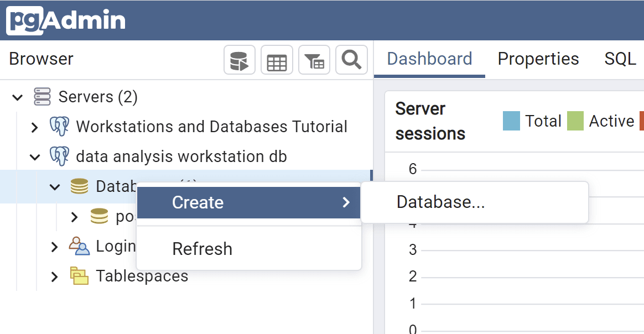Click the Servers group icon

point(42,97)
